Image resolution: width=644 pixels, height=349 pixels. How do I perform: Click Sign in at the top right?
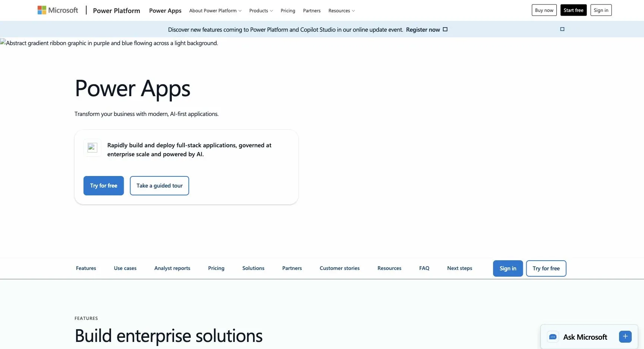[x=601, y=10]
